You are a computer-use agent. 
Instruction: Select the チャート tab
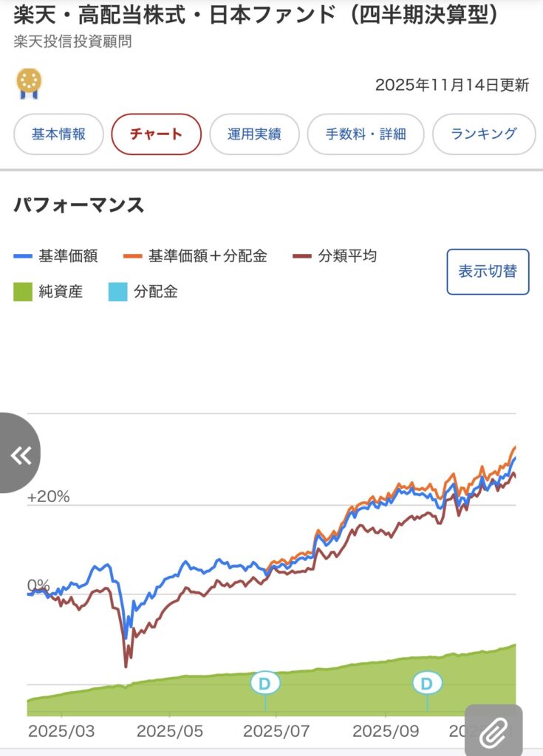pyautogui.click(x=156, y=134)
